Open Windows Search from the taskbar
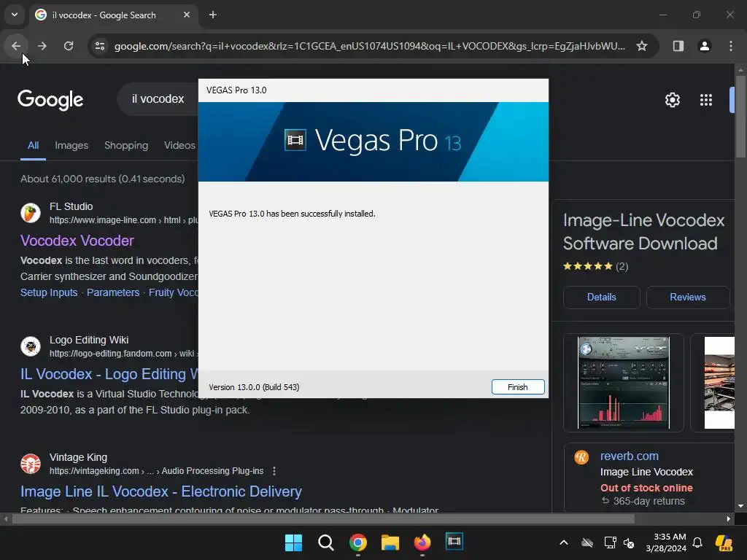The image size is (747, 560). pyautogui.click(x=326, y=542)
